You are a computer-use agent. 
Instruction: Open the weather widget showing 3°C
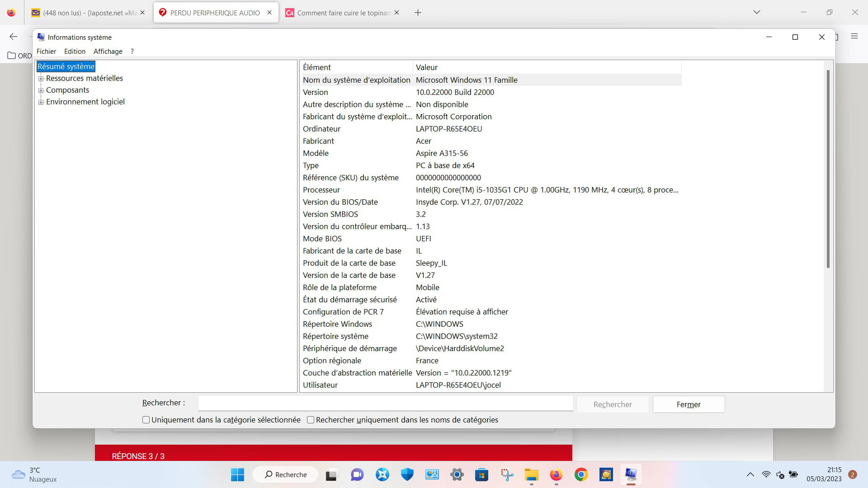click(x=34, y=474)
